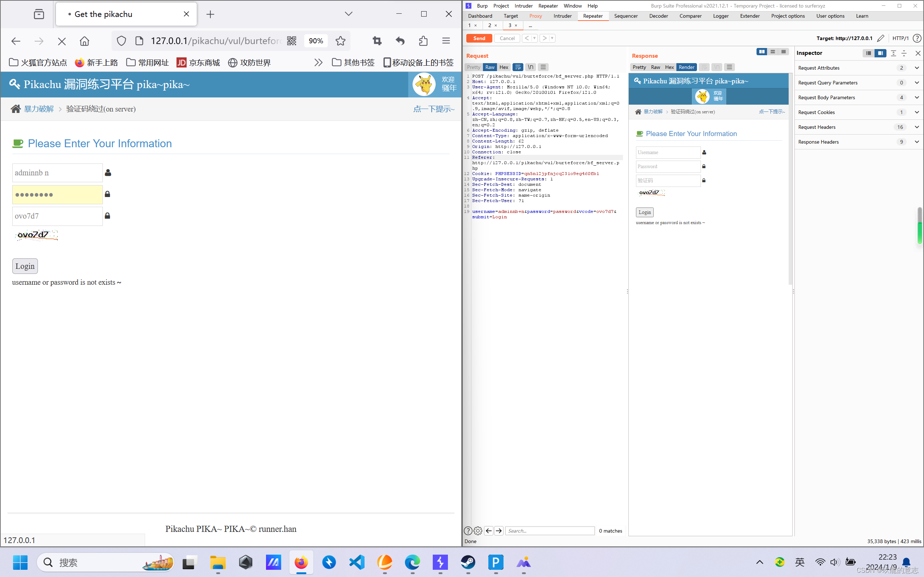Switch Request view to Hex

click(x=504, y=67)
